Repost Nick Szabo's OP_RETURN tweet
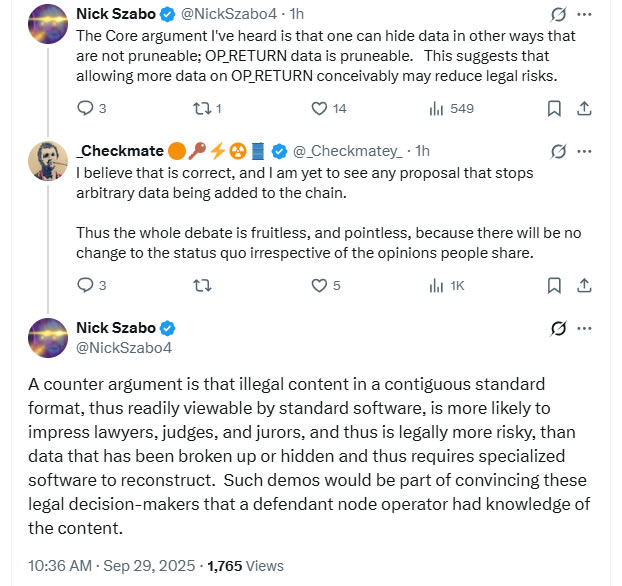This screenshot has height=586, width=622. [x=201, y=108]
